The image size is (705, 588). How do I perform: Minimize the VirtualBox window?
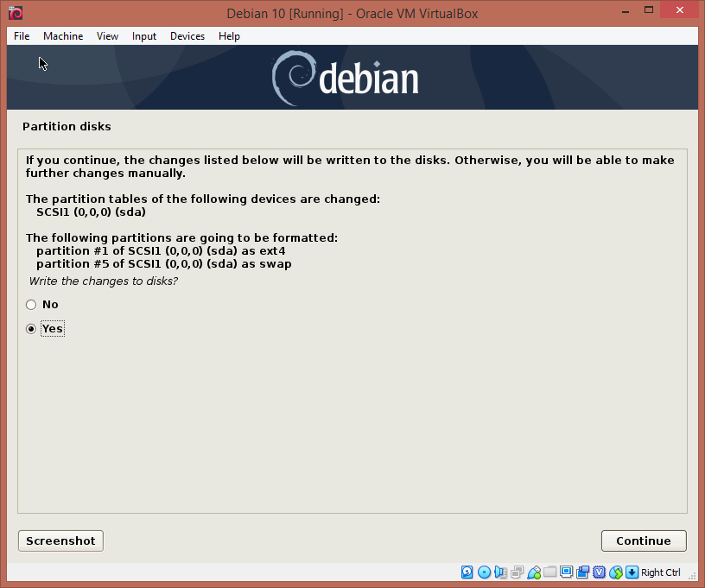coord(626,10)
